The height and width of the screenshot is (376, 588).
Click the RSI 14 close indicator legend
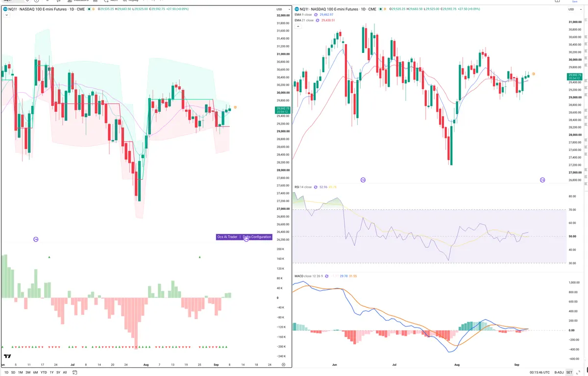[x=303, y=187]
